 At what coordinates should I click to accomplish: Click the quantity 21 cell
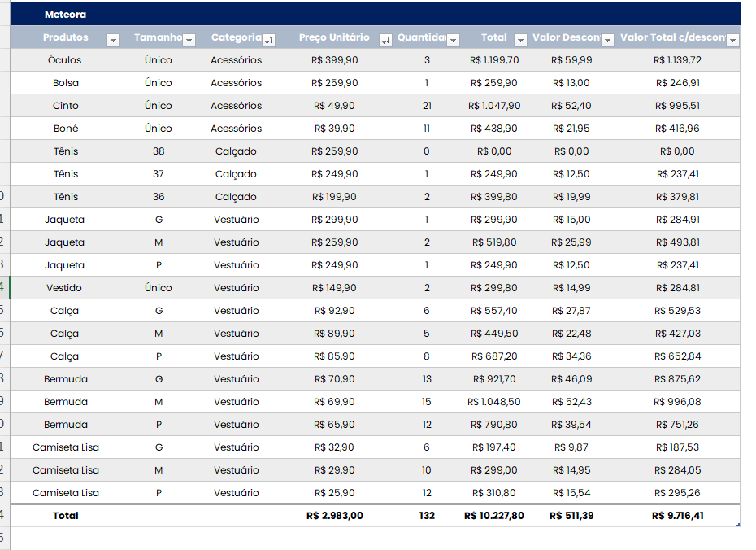(x=427, y=105)
